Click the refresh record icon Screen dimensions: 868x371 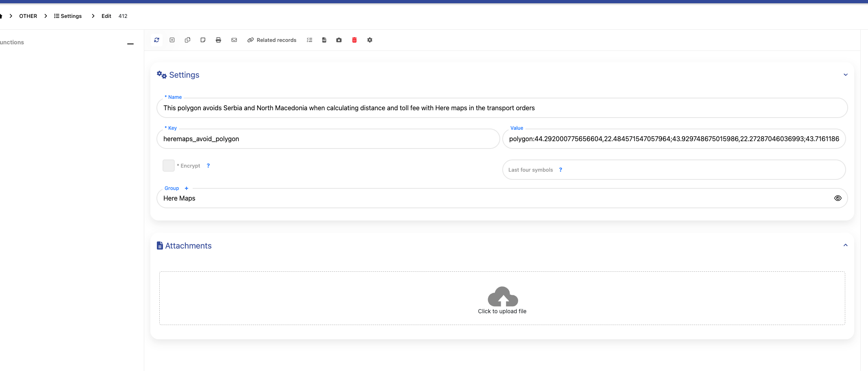coord(156,40)
